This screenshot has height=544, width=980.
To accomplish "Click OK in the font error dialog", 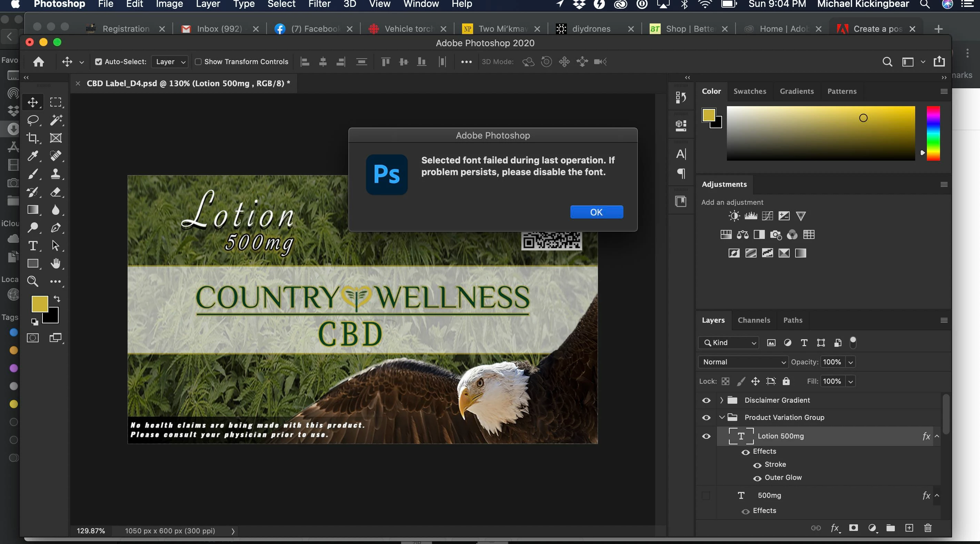I will tap(596, 212).
